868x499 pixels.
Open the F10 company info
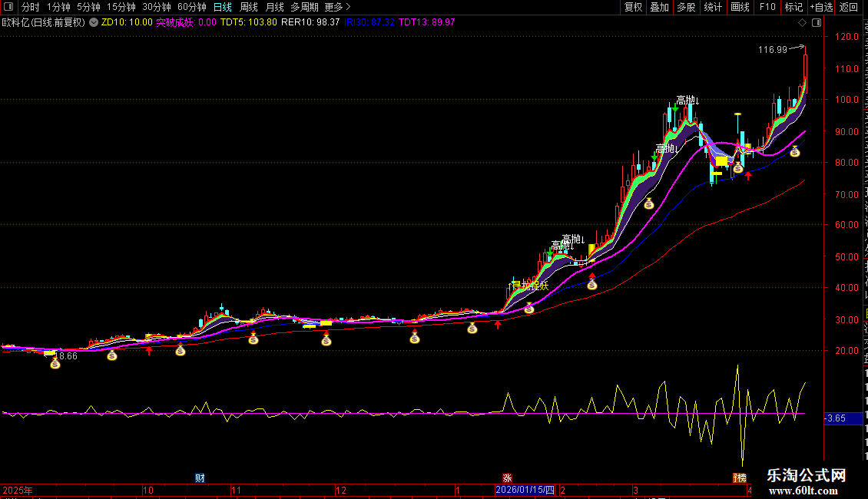tap(767, 7)
